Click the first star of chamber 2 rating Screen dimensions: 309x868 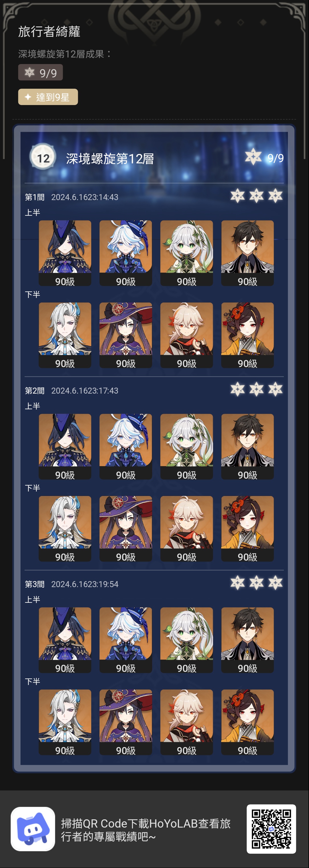click(237, 390)
